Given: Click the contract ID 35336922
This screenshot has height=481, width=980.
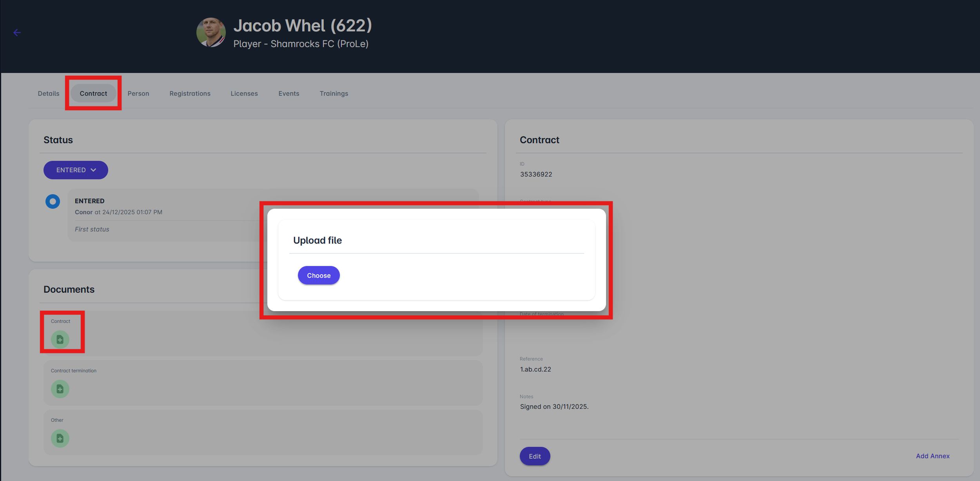Looking at the screenshot, I should coord(536,174).
